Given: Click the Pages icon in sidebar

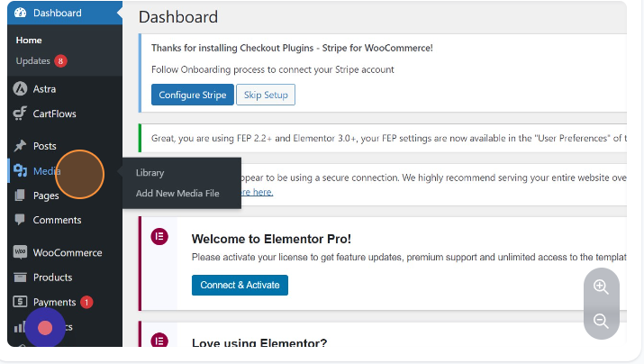Looking at the screenshot, I should (20, 196).
